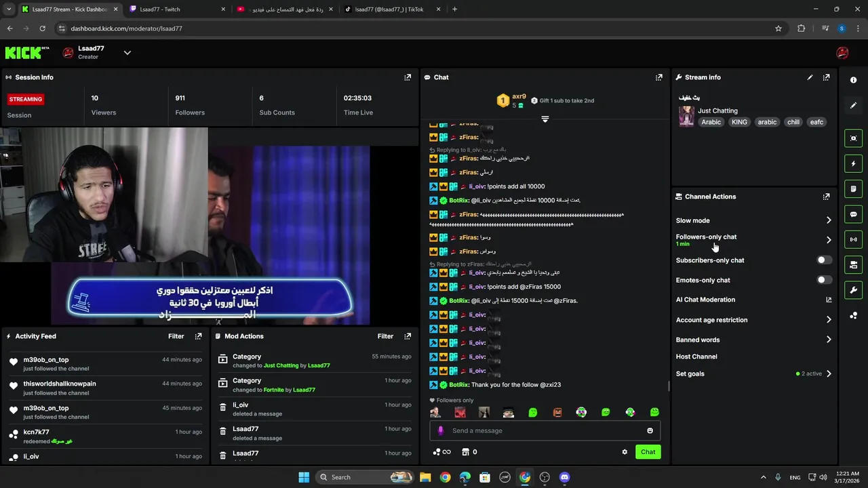The width and height of the screenshot is (868, 488).
Task: Toggle the wrench stream-info sidebar icon
Action: click(853, 290)
